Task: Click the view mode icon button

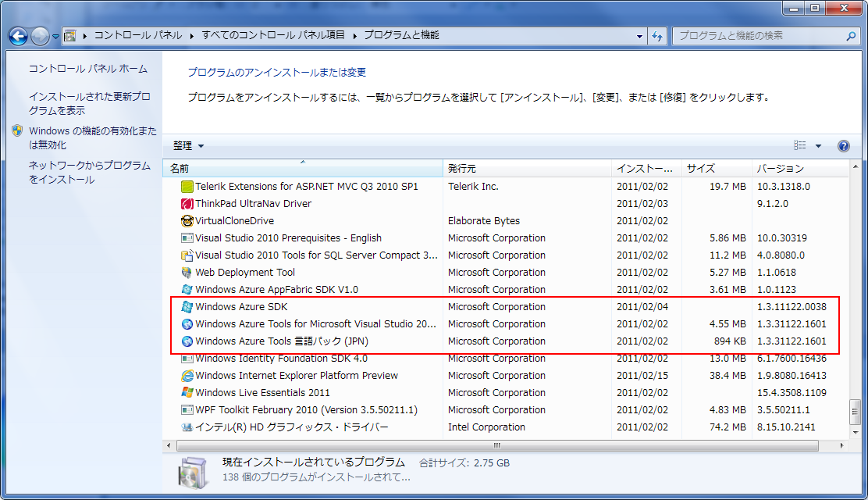Action: tap(800, 145)
